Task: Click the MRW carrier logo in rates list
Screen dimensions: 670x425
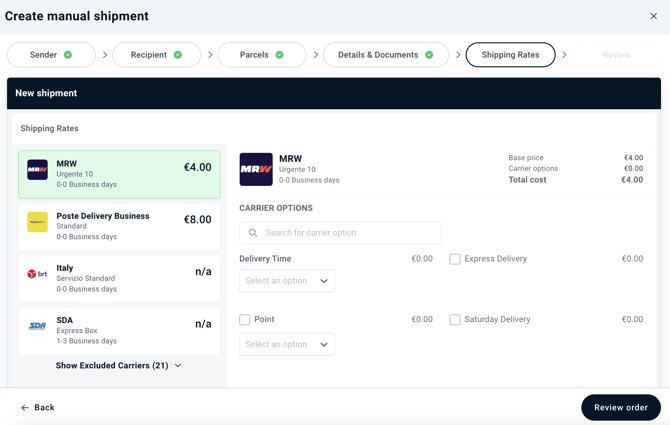Action: (x=37, y=170)
